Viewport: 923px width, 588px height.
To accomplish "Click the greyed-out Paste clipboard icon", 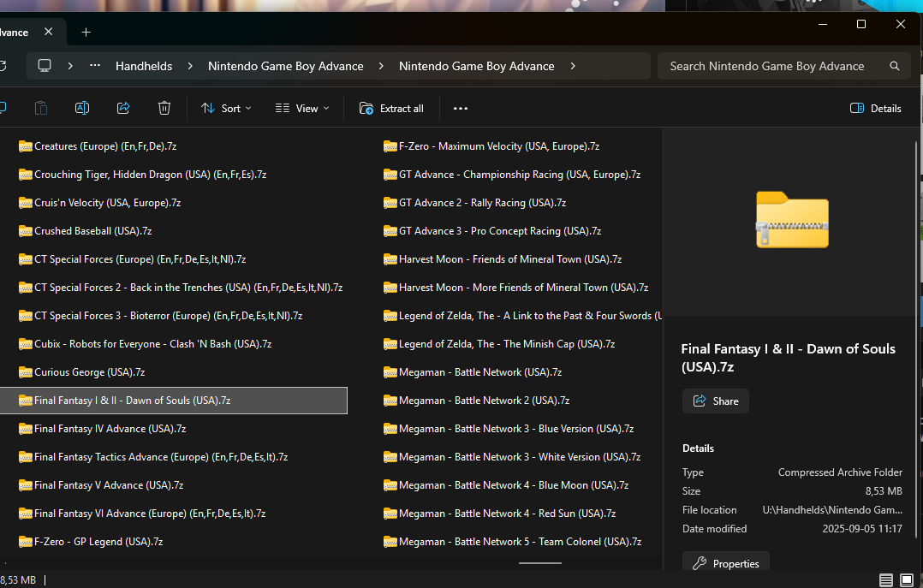I will pos(41,108).
